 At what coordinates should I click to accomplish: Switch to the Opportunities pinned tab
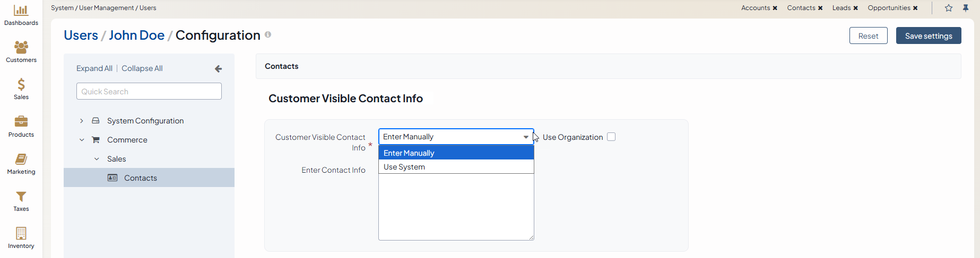(x=889, y=8)
